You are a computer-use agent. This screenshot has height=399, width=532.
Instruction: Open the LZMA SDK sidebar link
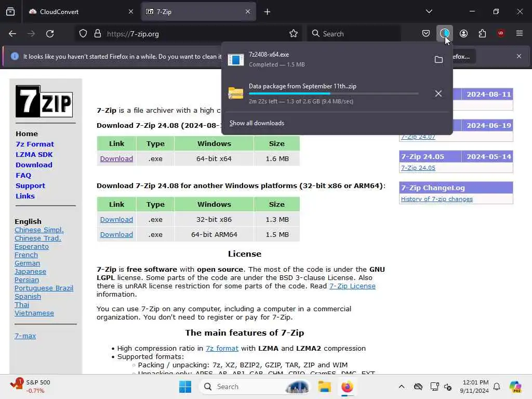pyautogui.click(x=34, y=155)
